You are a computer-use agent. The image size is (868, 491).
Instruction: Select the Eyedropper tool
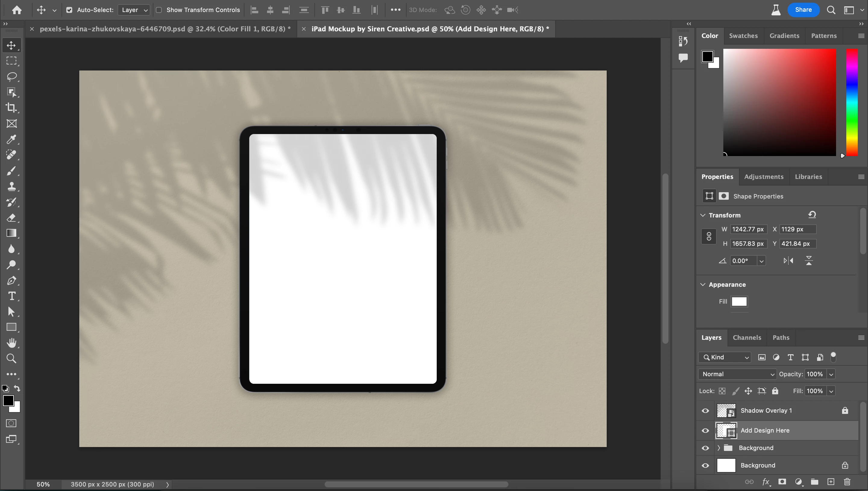point(11,139)
